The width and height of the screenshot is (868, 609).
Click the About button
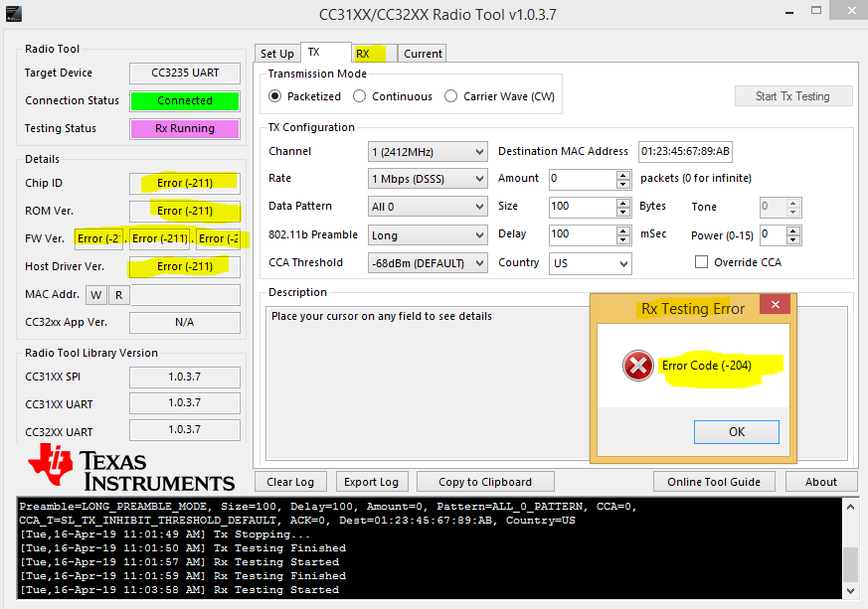[821, 482]
